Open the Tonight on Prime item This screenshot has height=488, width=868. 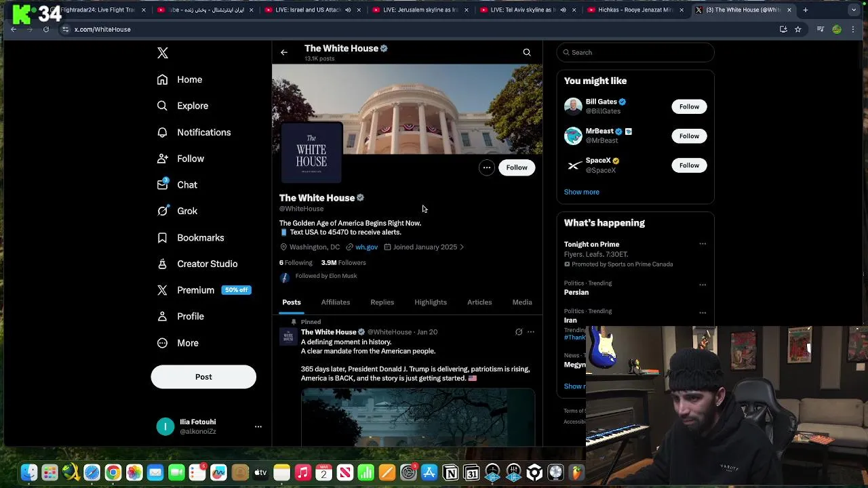pyautogui.click(x=592, y=244)
